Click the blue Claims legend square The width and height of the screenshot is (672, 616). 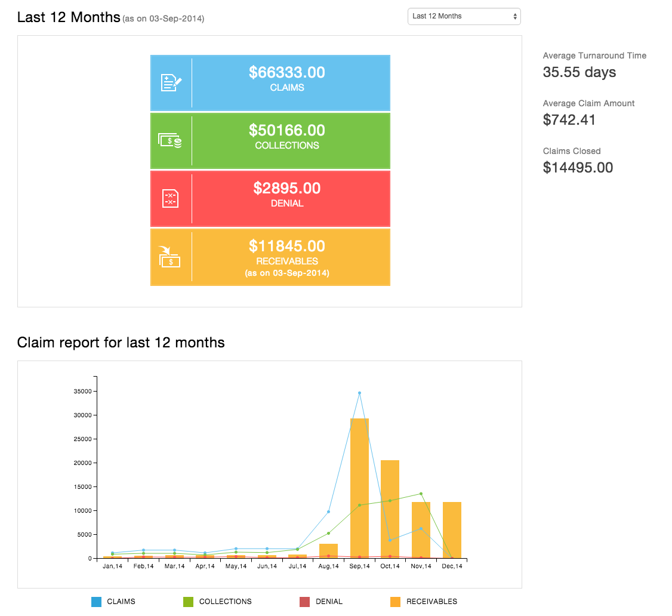pyautogui.click(x=95, y=602)
